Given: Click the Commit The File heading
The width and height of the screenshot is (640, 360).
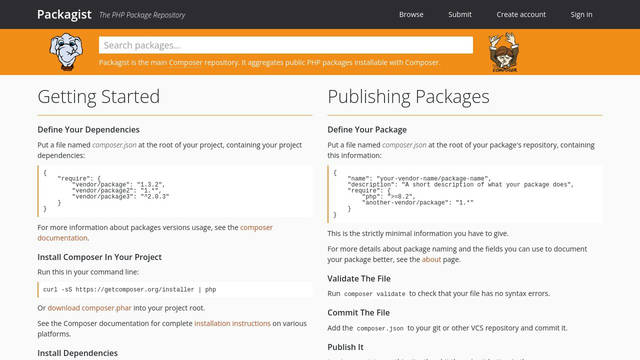Looking at the screenshot, I should tap(358, 313).
